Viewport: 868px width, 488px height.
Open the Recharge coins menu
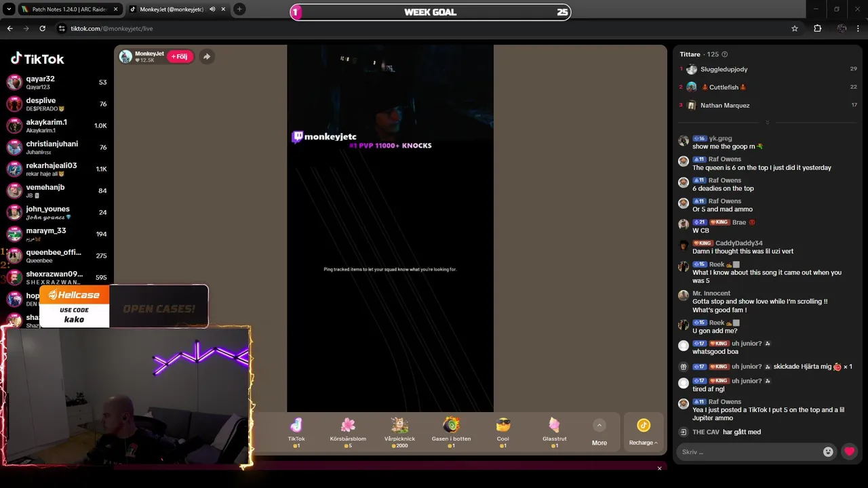click(643, 432)
